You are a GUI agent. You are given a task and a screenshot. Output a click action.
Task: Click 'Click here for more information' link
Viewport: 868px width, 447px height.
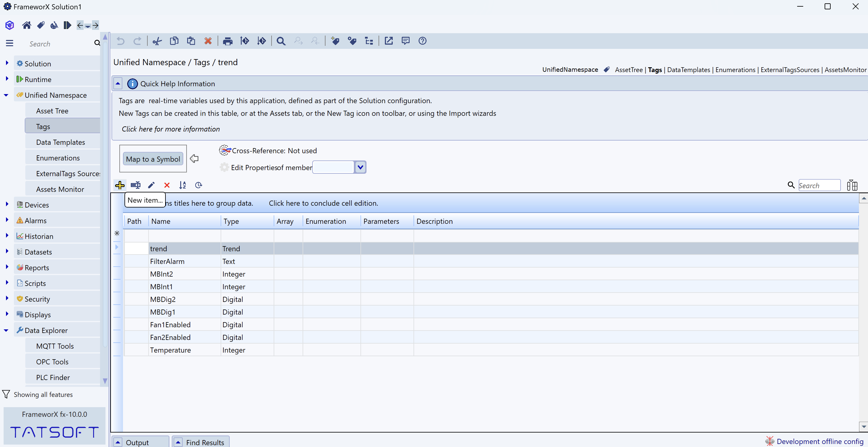pos(171,129)
